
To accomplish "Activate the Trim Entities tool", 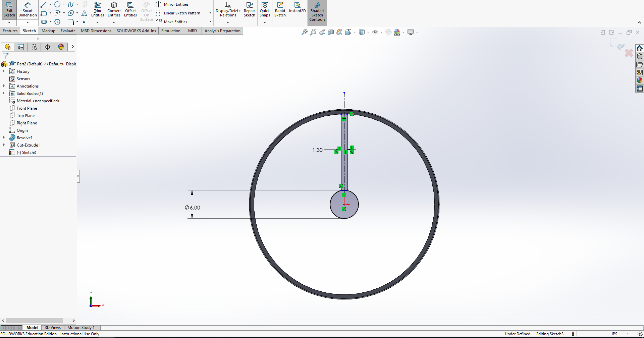I will click(x=98, y=9).
